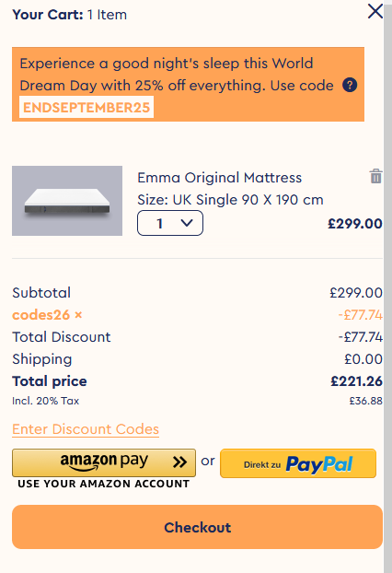Screen dimensions: 392x573
Task: Pay using Direkt zu PayPal button
Action: coord(298,463)
